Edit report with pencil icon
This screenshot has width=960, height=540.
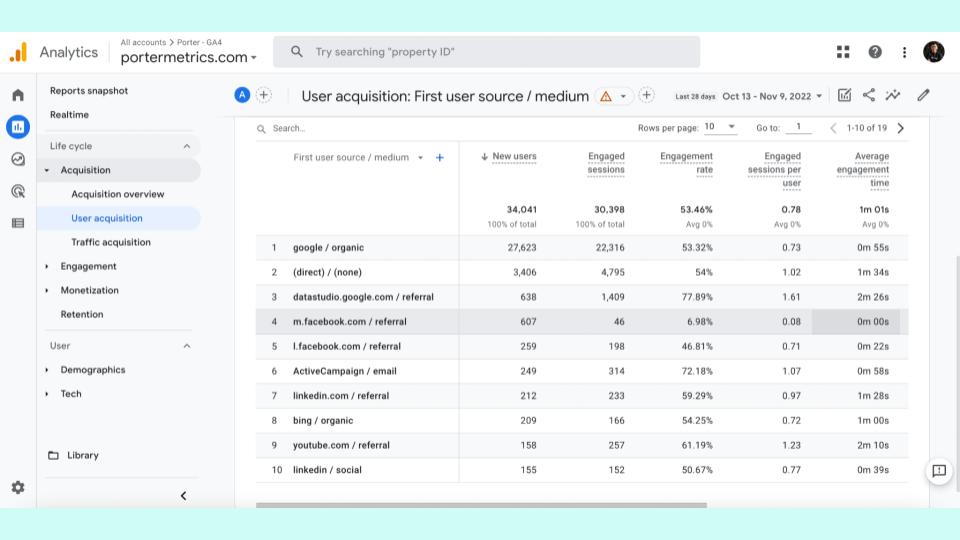[x=923, y=95]
